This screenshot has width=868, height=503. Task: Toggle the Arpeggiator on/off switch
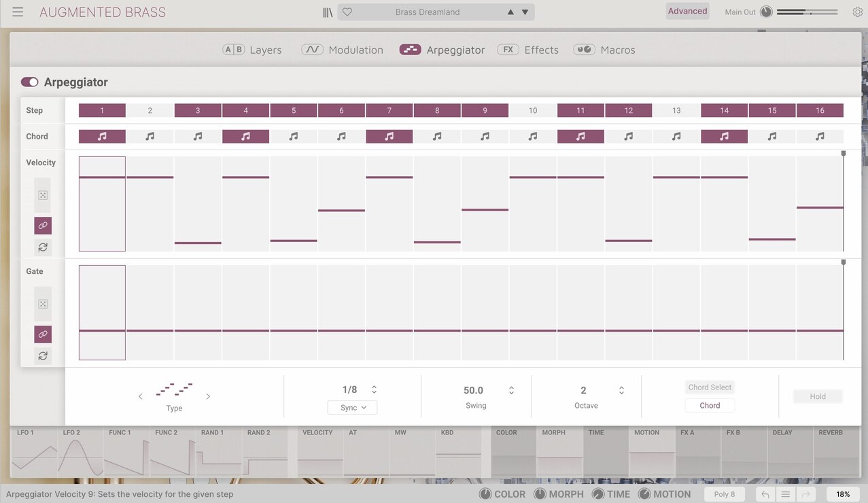coord(30,82)
